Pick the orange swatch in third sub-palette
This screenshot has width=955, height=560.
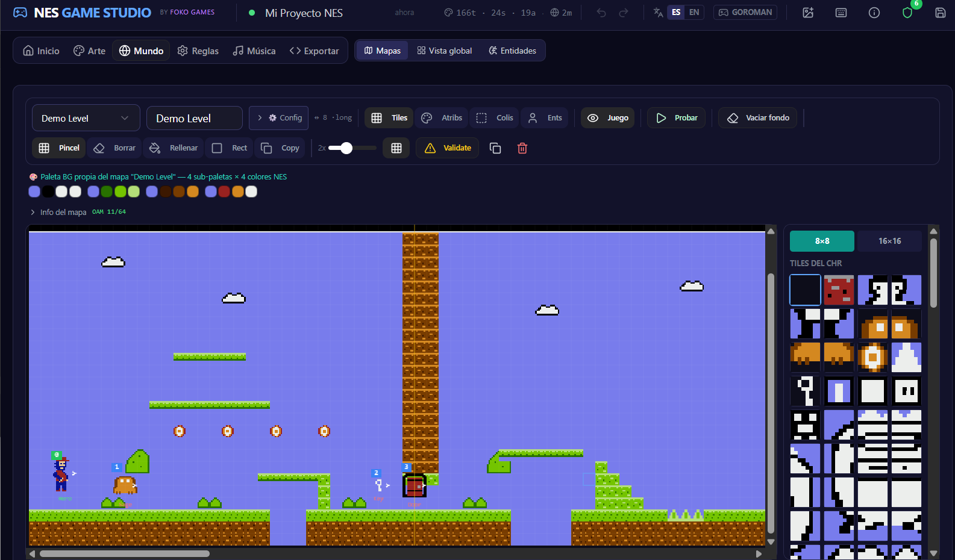[x=193, y=191]
